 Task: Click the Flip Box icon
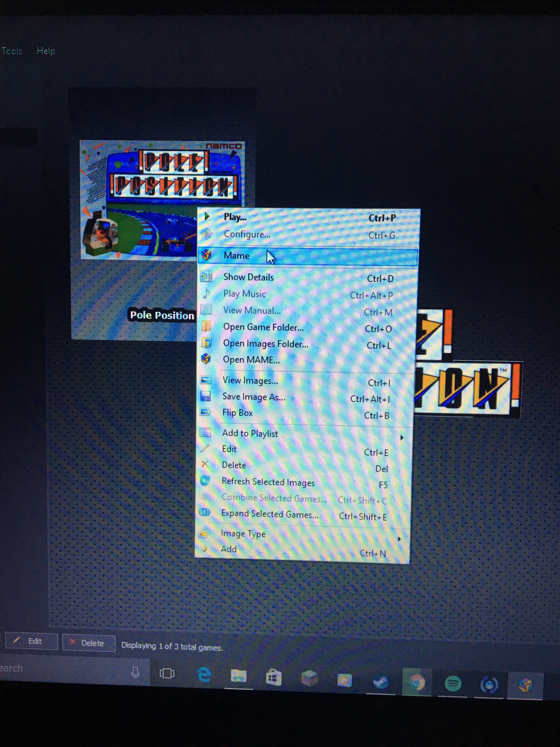[205, 412]
